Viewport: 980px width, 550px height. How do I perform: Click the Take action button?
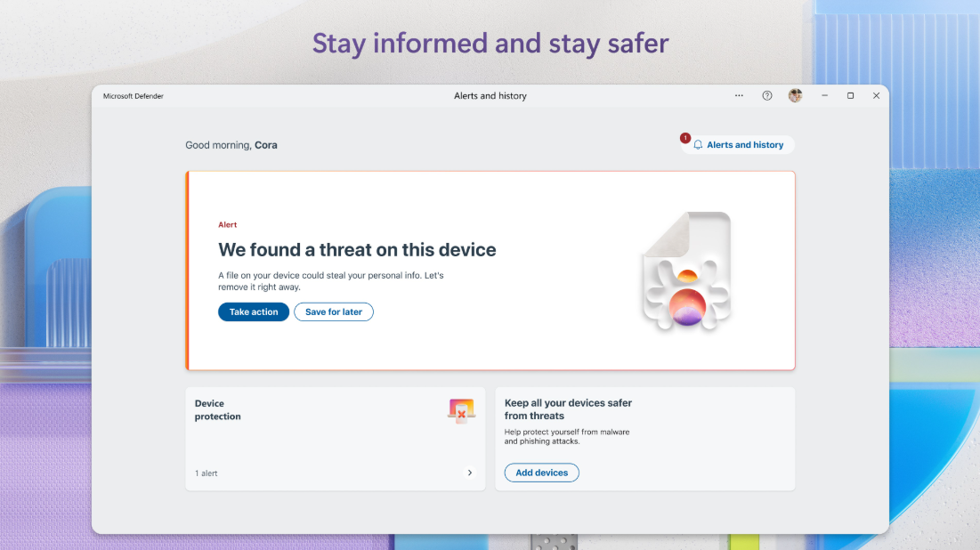253,311
